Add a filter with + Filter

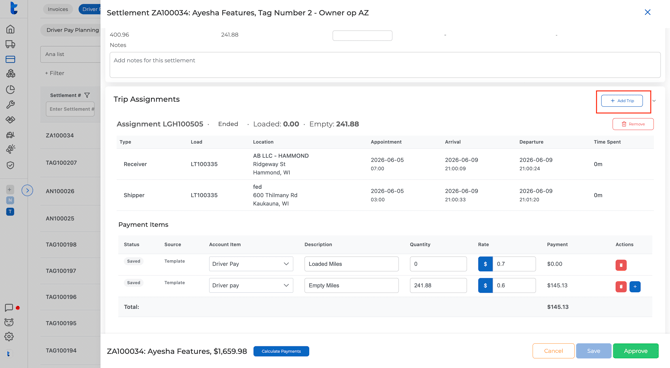click(x=55, y=73)
